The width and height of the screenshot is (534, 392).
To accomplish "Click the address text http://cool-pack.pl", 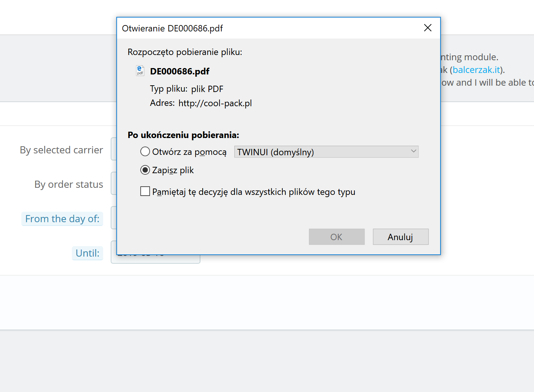I will (215, 103).
